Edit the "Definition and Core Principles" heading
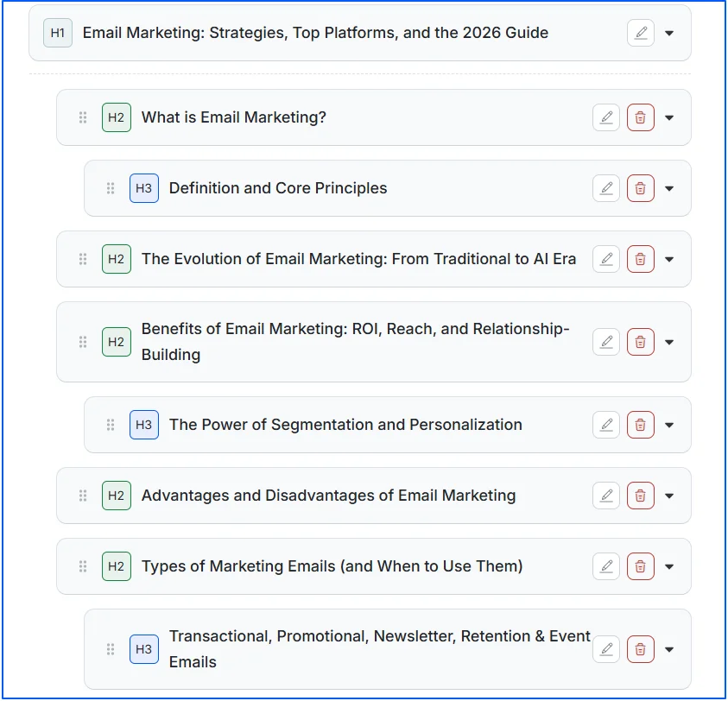 click(x=606, y=187)
